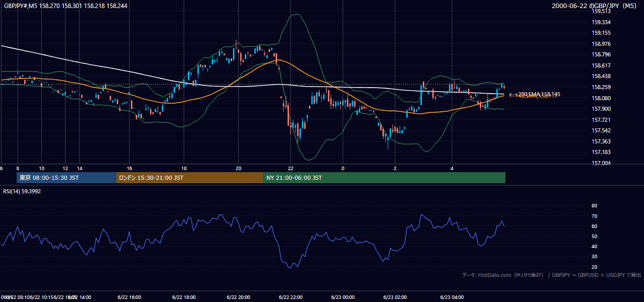Click price axis label 157.363
This screenshot has height=302, width=644.
coord(601,141)
